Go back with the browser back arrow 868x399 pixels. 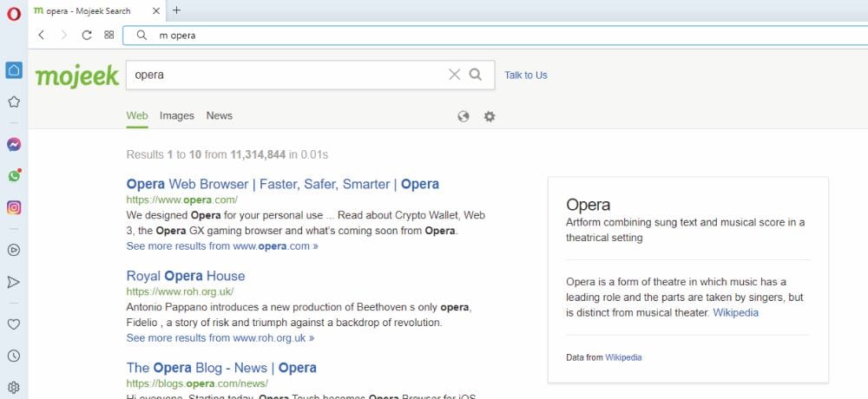pos(41,35)
